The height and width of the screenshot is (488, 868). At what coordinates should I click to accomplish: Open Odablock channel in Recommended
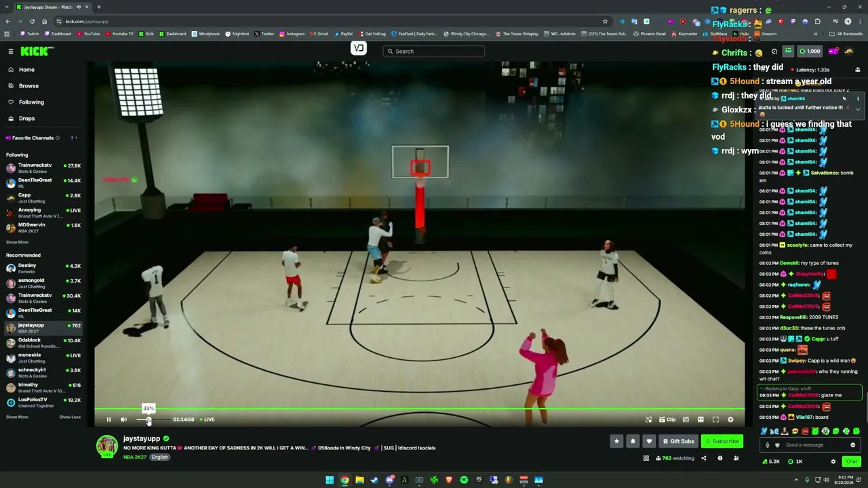click(x=44, y=343)
